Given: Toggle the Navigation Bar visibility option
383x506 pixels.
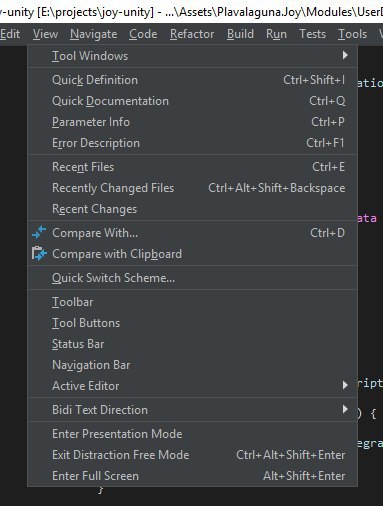Looking at the screenshot, I should coord(192,365).
